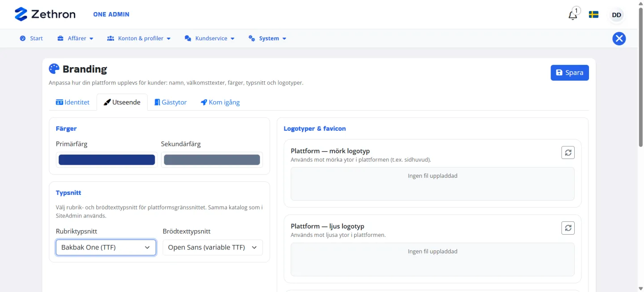Open Brödtexttypsnitt font dropdown
The image size is (644, 292).
coord(213,247)
